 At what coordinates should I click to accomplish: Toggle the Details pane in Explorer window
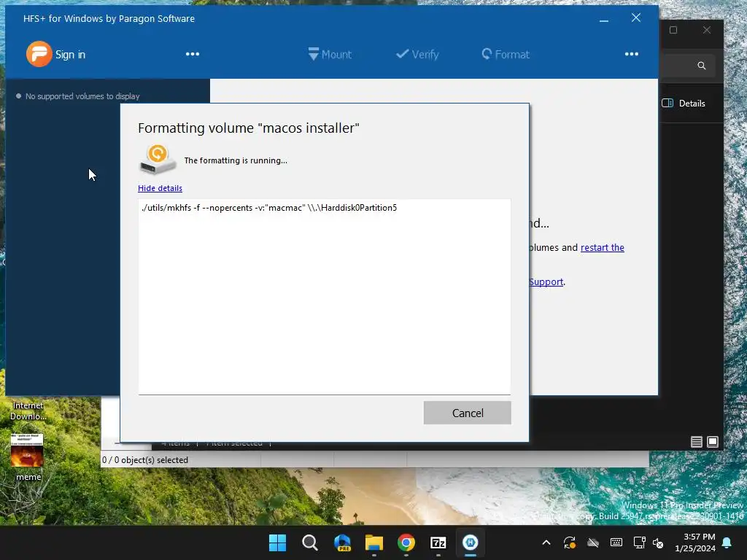click(684, 104)
